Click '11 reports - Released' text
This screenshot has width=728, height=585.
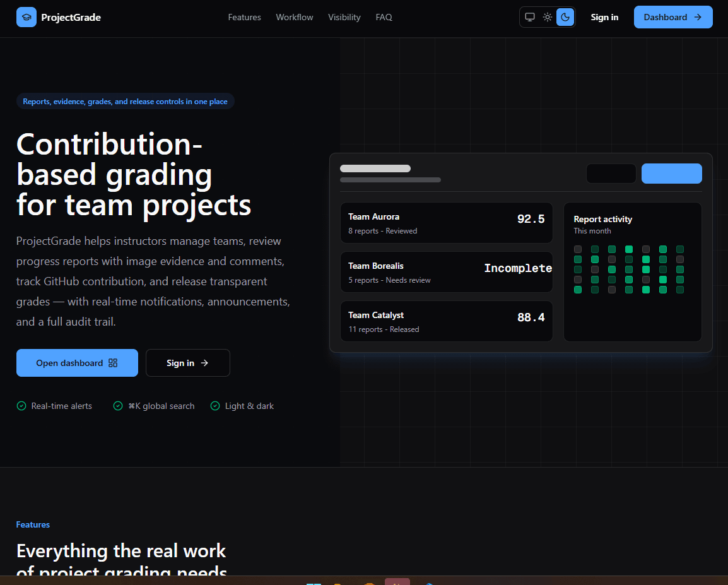click(x=384, y=329)
